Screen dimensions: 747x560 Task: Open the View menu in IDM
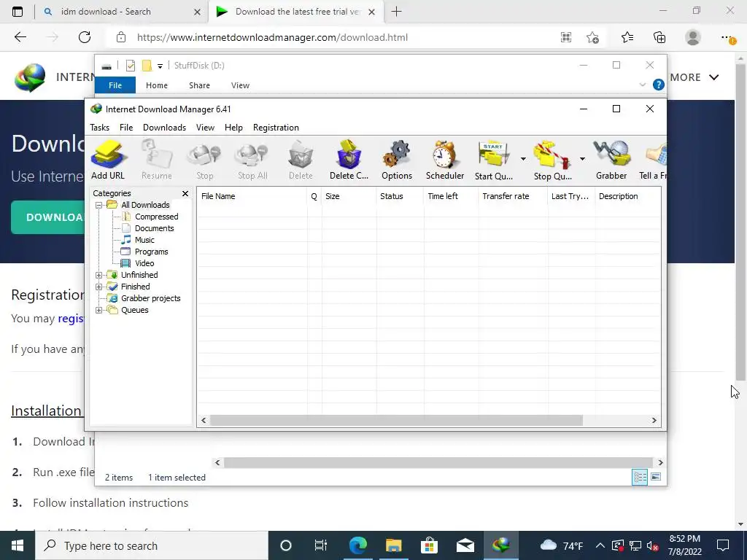click(205, 128)
